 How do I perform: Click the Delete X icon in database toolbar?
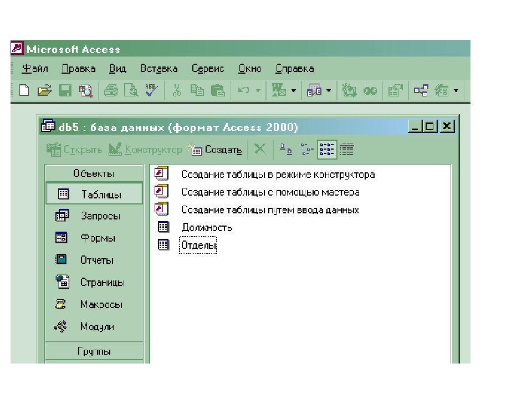(x=260, y=149)
